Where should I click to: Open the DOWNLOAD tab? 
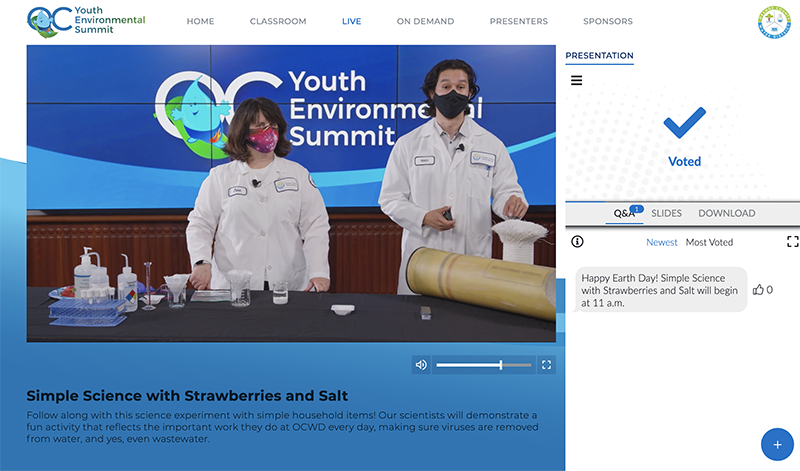[x=727, y=213]
